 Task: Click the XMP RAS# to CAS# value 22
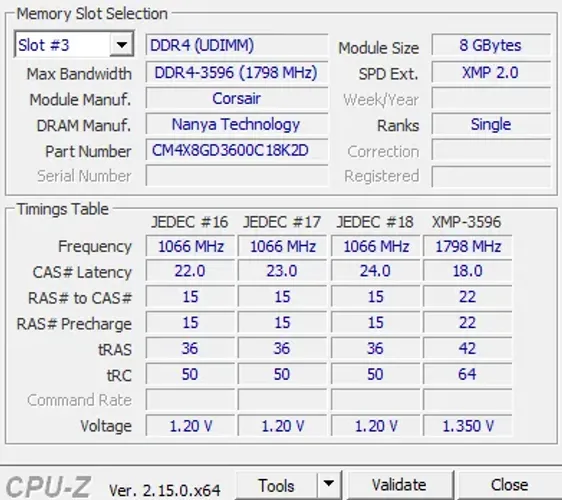[468, 296]
